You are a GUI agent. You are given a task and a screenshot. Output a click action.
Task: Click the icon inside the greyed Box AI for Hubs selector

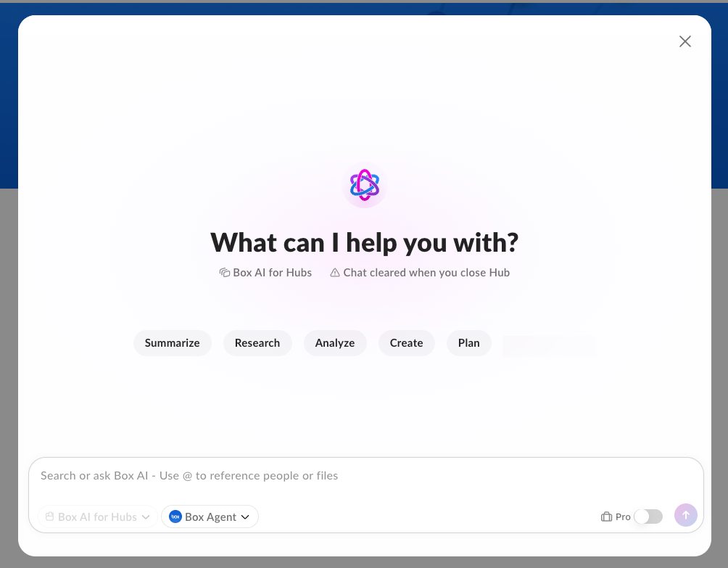[x=50, y=516]
